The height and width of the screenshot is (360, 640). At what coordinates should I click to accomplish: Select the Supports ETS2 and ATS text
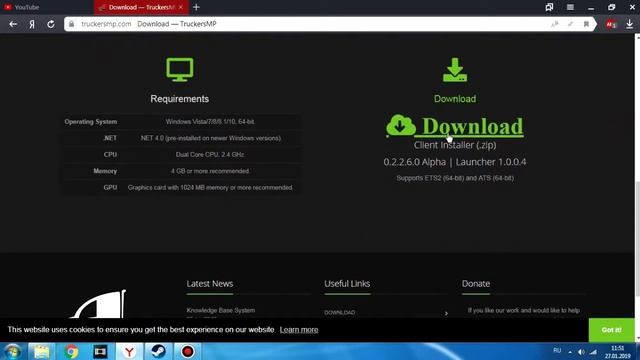(455, 178)
